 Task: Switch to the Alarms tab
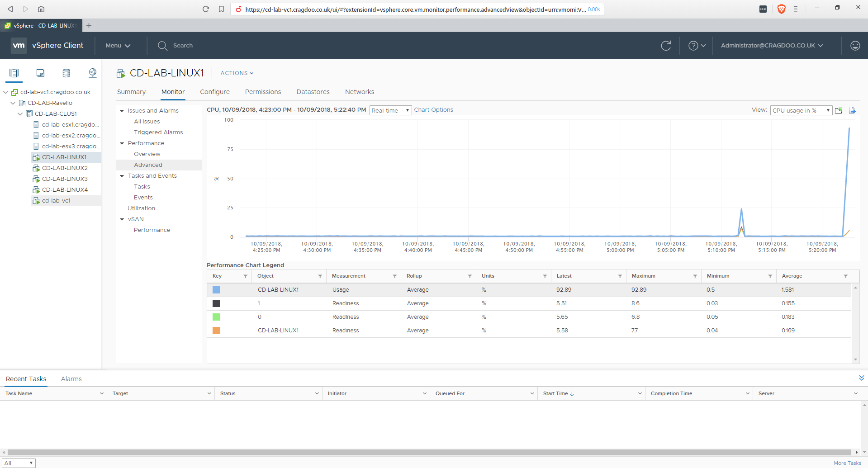pos(71,379)
